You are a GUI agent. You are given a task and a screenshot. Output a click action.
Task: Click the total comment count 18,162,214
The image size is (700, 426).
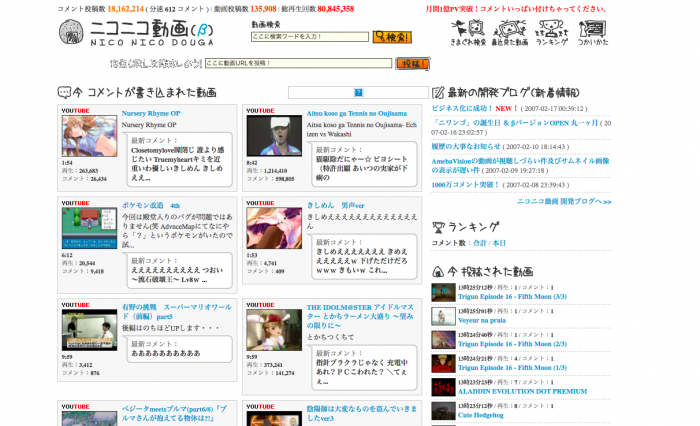tap(125, 8)
